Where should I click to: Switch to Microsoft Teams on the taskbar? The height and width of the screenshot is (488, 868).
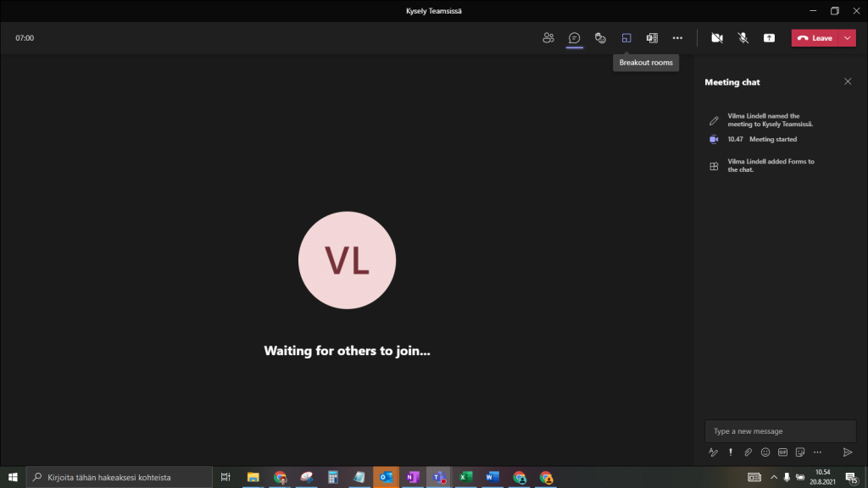(439, 477)
